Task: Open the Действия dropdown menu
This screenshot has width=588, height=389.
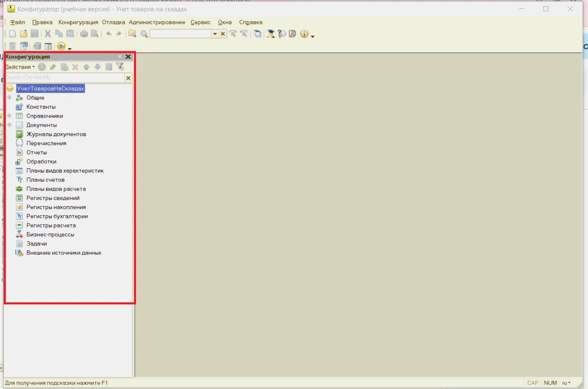Action: (x=19, y=67)
